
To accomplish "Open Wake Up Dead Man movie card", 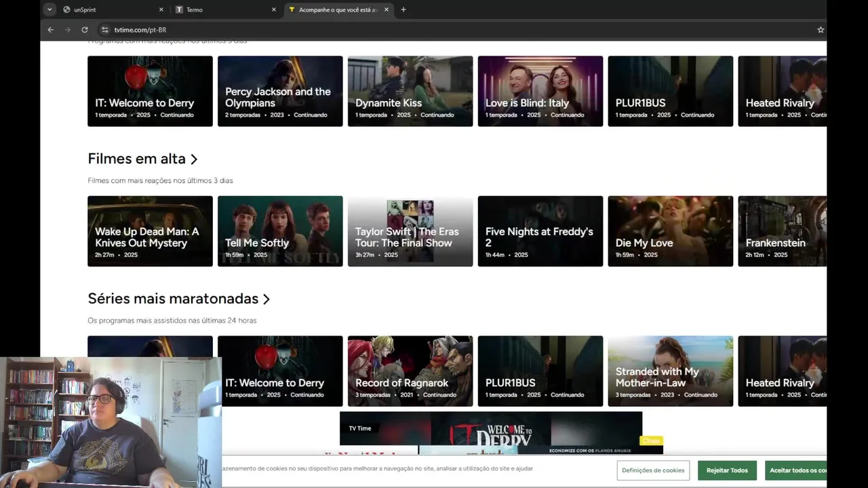I will tap(150, 231).
